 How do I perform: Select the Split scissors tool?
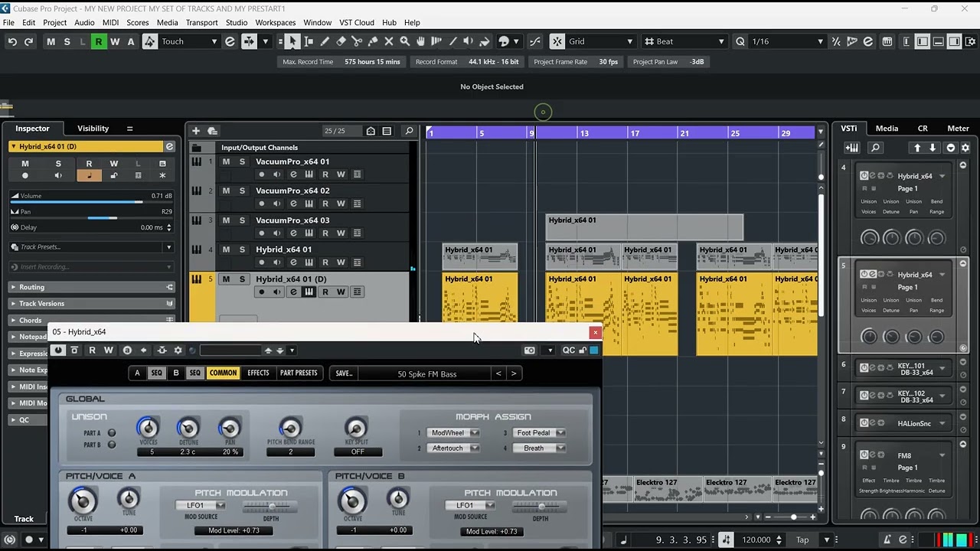(x=357, y=41)
